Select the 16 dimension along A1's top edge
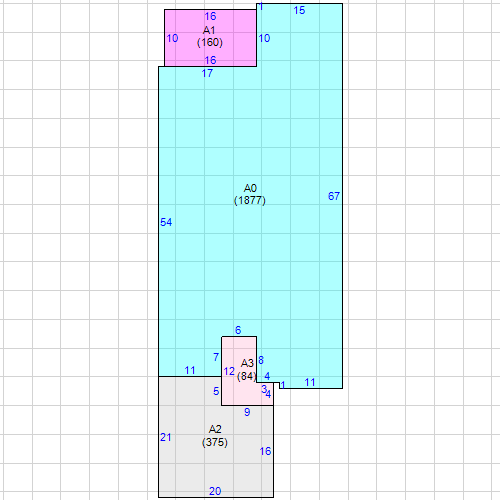This screenshot has width=500, height=500. 210,16
